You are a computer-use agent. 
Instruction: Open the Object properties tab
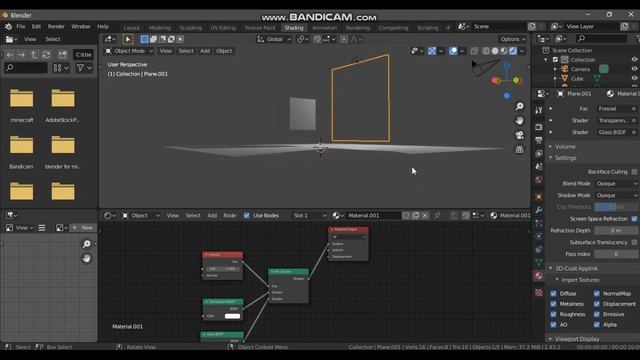click(539, 197)
